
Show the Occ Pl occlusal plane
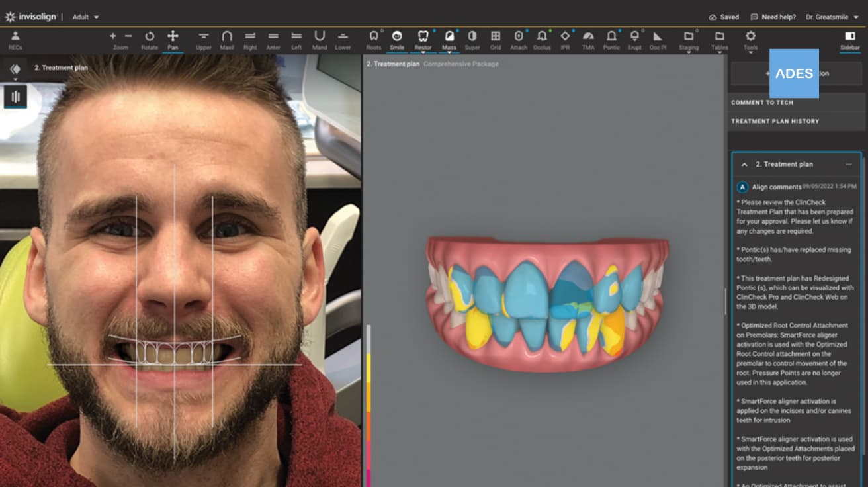(x=658, y=40)
